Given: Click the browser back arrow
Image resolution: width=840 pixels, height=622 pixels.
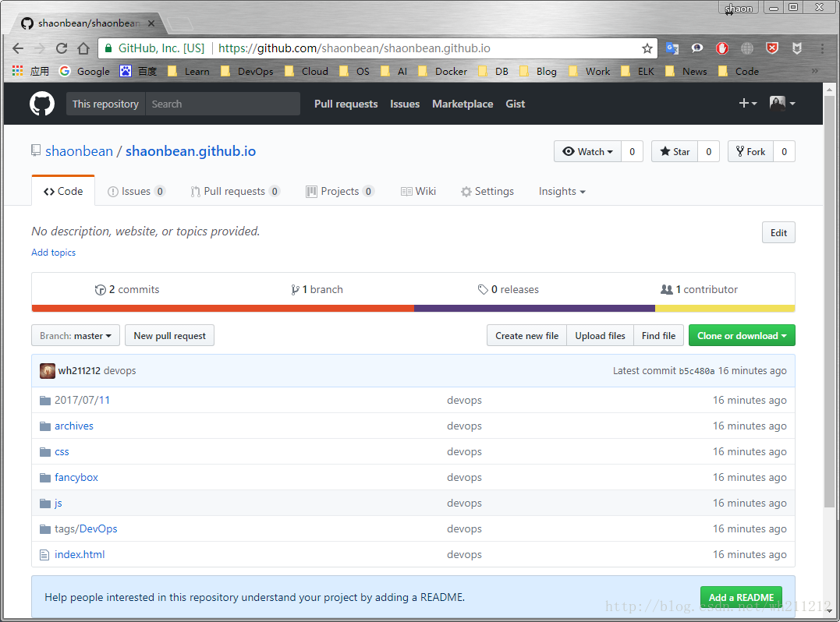Looking at the screenshot, I should [x=17, y=48].
